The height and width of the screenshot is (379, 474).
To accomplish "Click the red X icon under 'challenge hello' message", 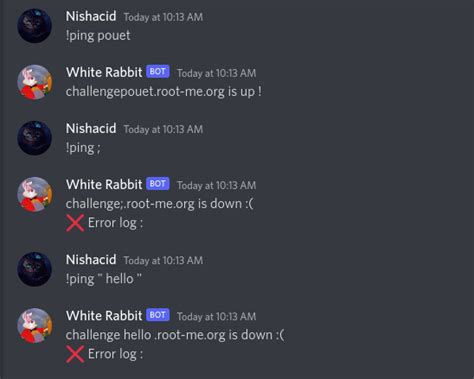I will 75,354.
